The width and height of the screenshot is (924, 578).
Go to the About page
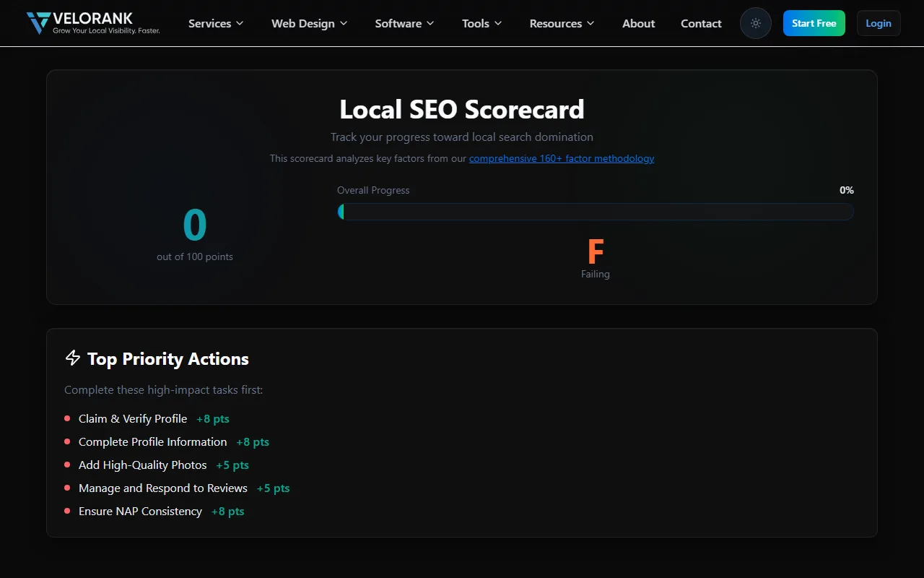coord(639,23)
